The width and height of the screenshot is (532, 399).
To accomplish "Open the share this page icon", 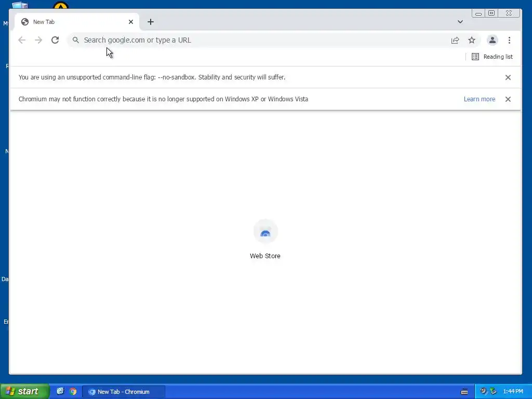I will 455,40.
